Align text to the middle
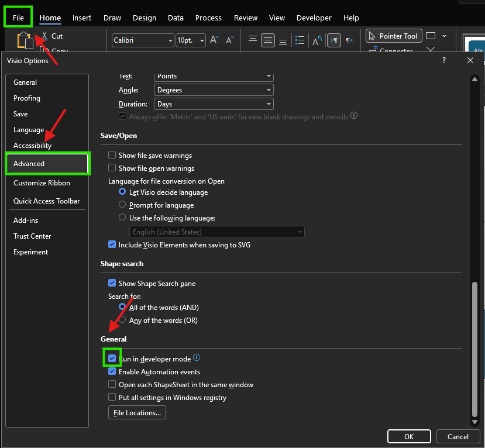Viewport: 485px width, 448px height. click(268, 40)
